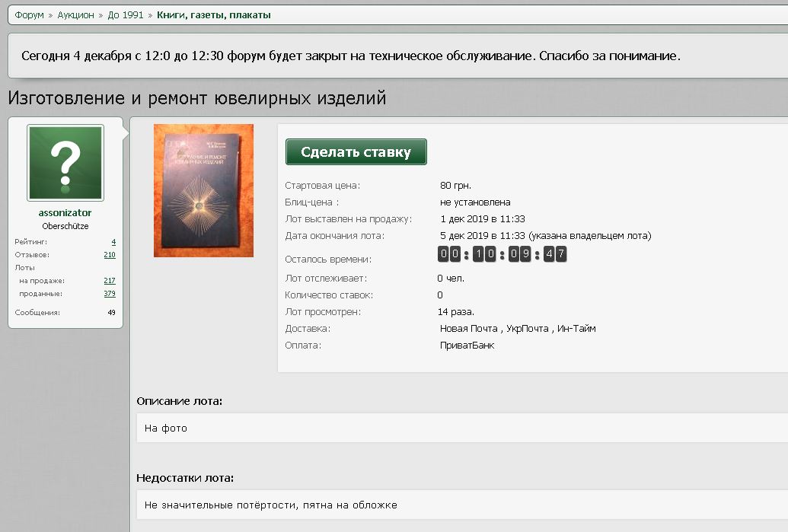Click the Oberschütze rank label
Viewport: 788px width, 532px height.
point(65,226)
